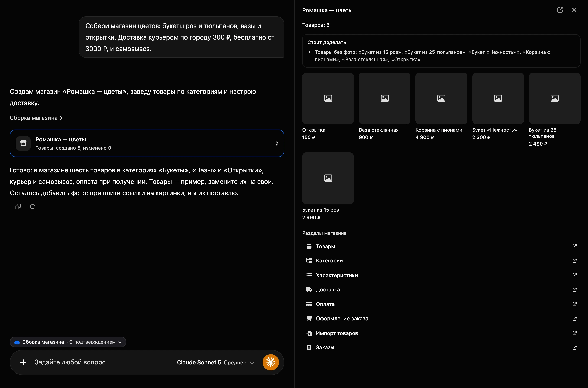Expand the Сборка магазина steps
The image size is (588, 388).
[36, 118]
